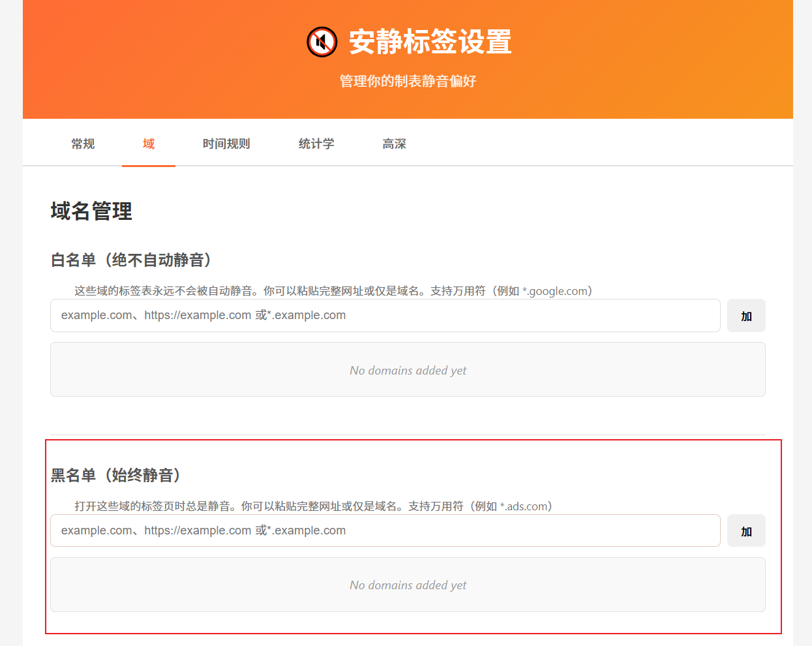Select the 域 tab
This screenshot has width=812, height=646.
[149, 144]
